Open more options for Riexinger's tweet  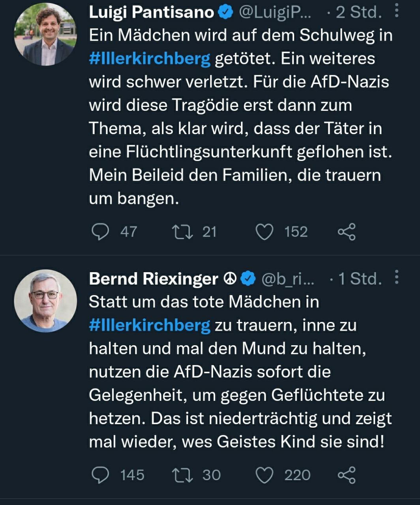[x=397, y=277]
